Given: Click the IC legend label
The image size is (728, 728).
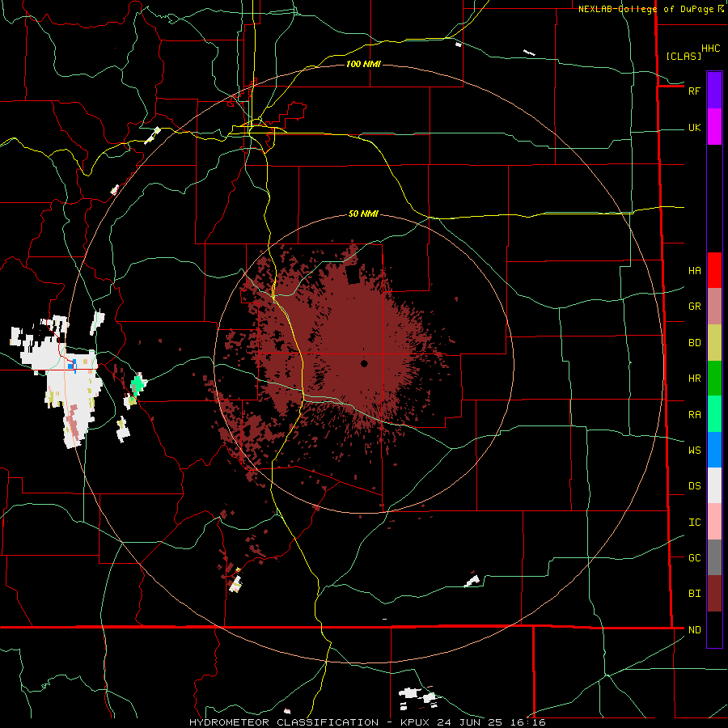Looking at the screenshot, I should [694, 523].
